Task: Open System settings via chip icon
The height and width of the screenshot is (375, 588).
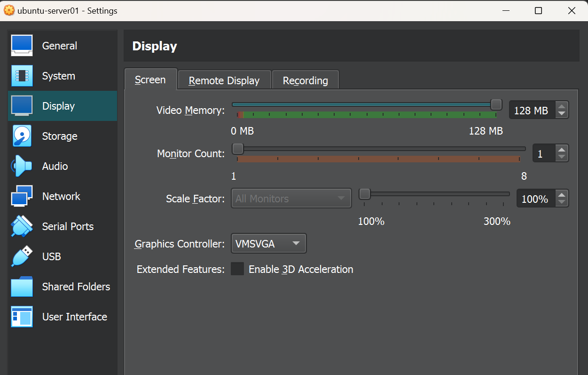Action: tap(22, 76)
